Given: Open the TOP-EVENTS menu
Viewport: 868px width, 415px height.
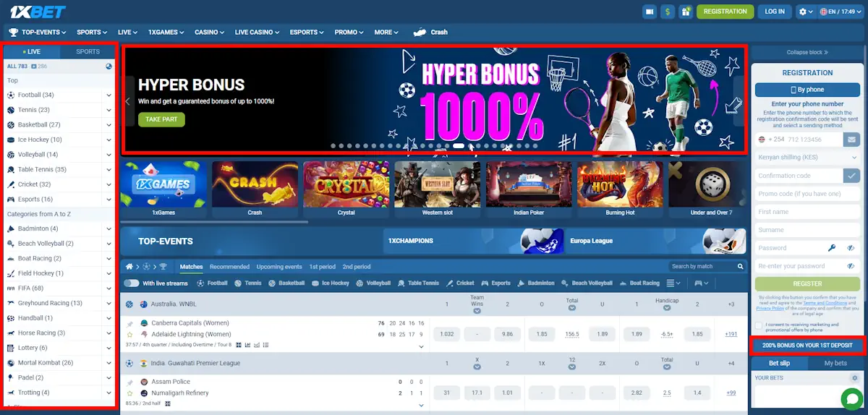Looking at the screenshot, I should pos(38,32).
